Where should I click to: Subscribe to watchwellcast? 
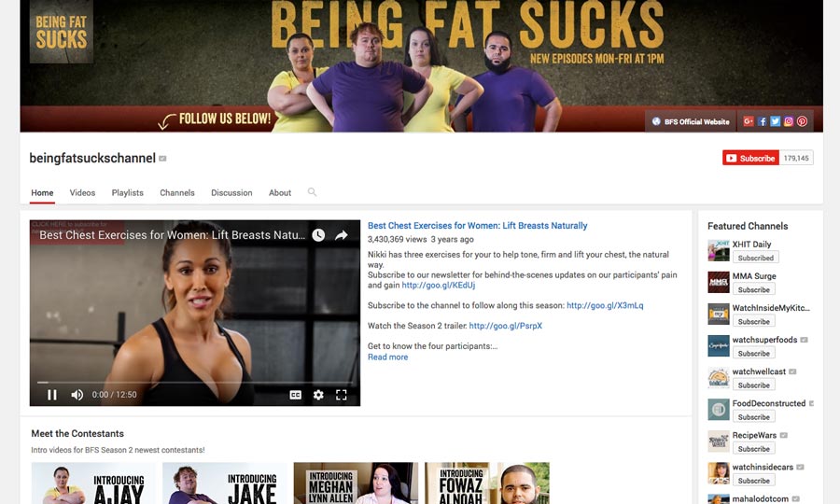coord(754,385)
